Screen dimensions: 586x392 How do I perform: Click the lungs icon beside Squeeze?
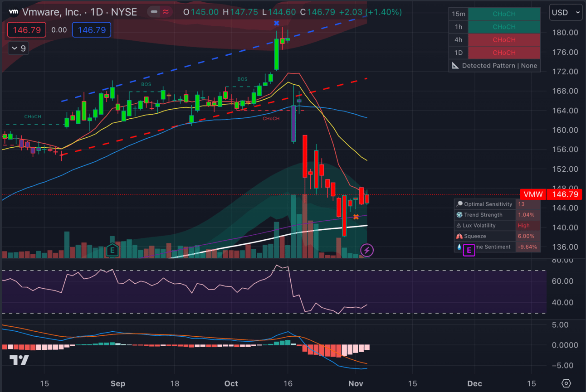point(459,236)
